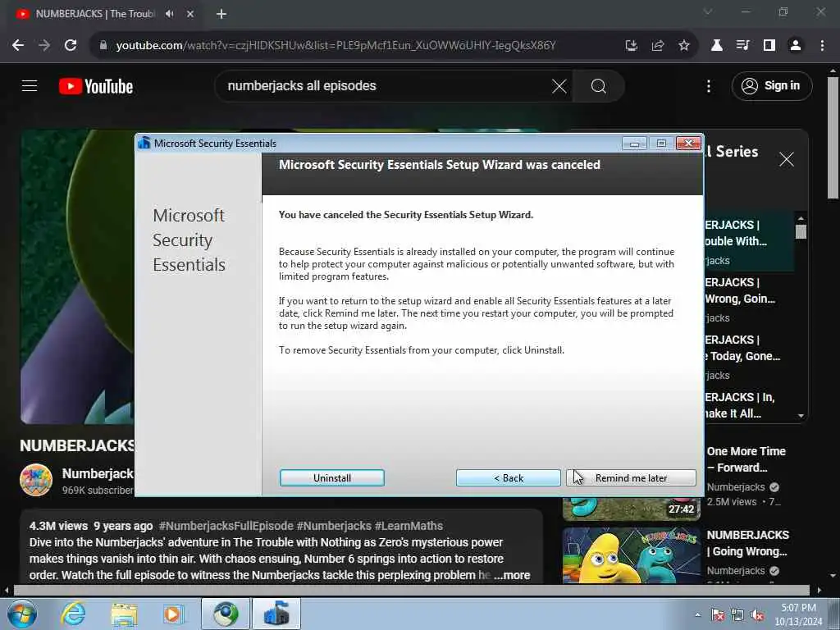Viewport: 840px width, 630px height.
Task: Open Windows Explorer from taskbar
Action: pyautogui.click(x=124, y=614)
